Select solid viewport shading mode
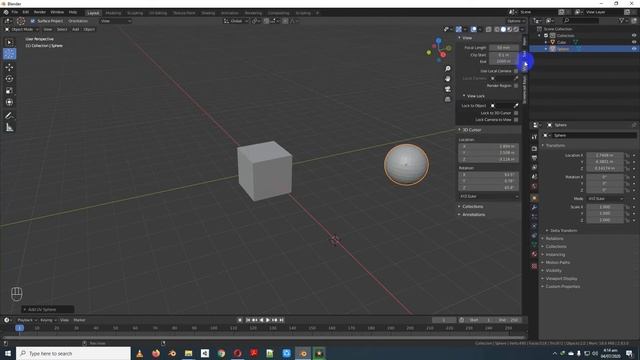640x360 pixels. (x=503, y=29)
